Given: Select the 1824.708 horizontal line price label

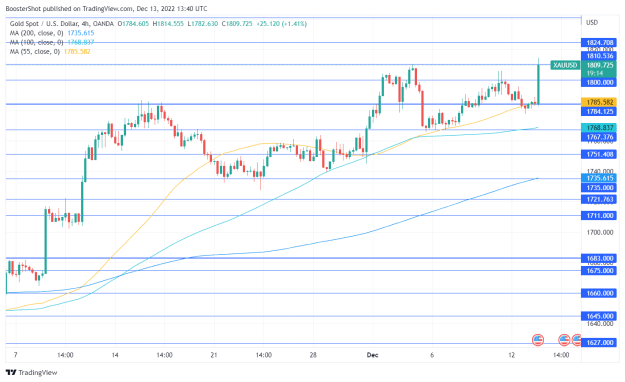Looking at the screenshot, I should 599,43.
